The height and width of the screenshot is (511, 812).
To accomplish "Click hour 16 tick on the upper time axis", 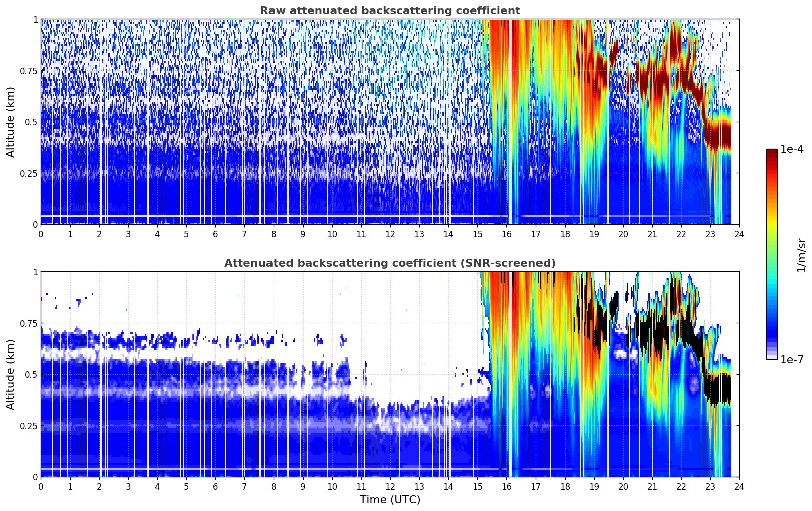I will (x=506, y=234).
